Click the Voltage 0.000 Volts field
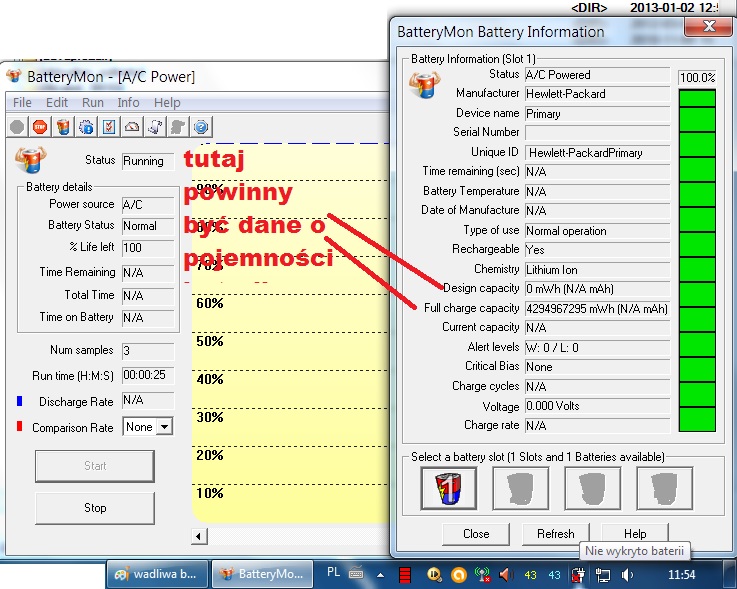 pos(597,406)
